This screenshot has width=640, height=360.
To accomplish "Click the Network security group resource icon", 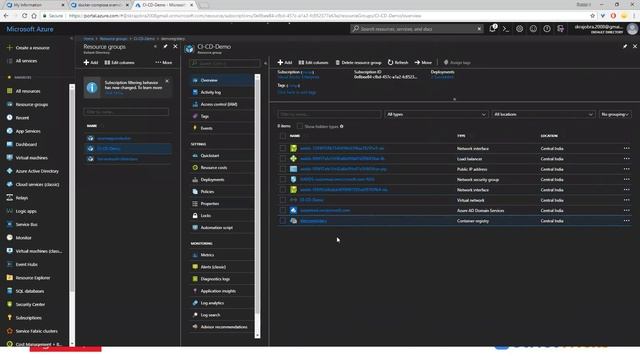I will point(293,179).
